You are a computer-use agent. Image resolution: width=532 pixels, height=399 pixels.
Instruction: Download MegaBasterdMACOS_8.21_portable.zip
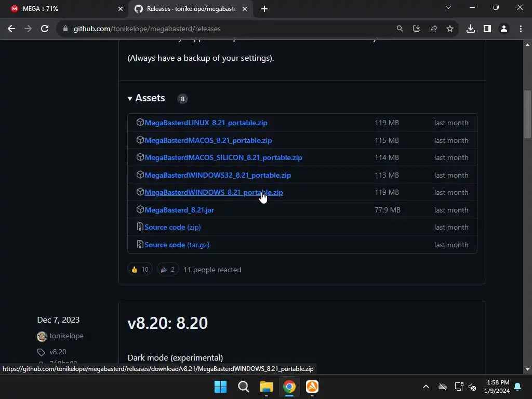[208, 140]
